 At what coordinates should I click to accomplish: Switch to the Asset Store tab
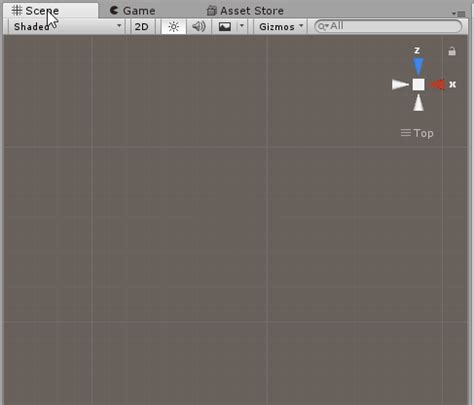[245, 11]
